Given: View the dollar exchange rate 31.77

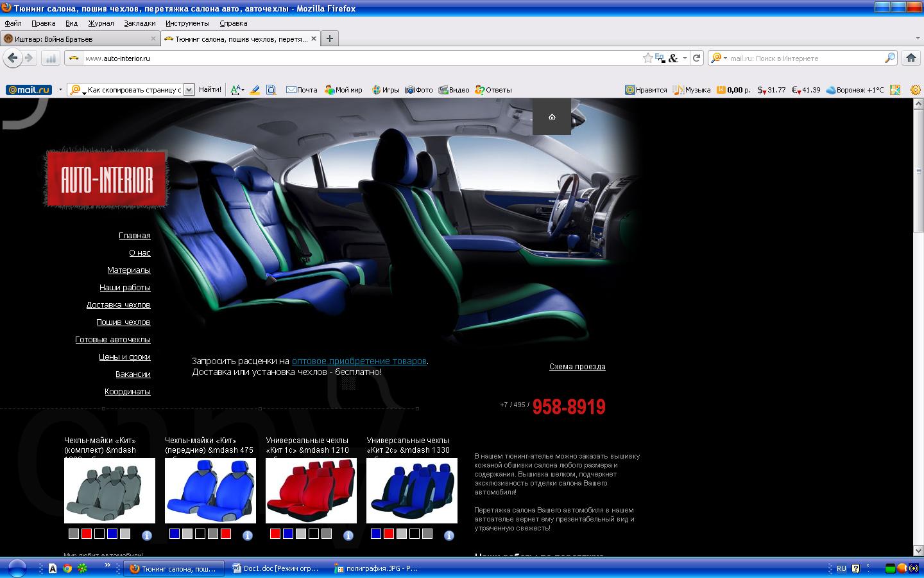Looking at the screenshot, I should (x=771, y=90).
